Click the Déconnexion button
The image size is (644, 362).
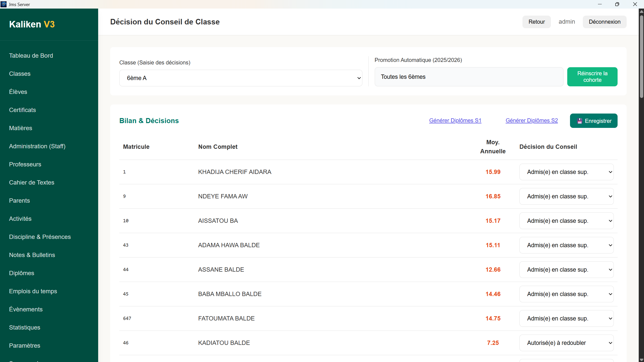tap(604, 22)
